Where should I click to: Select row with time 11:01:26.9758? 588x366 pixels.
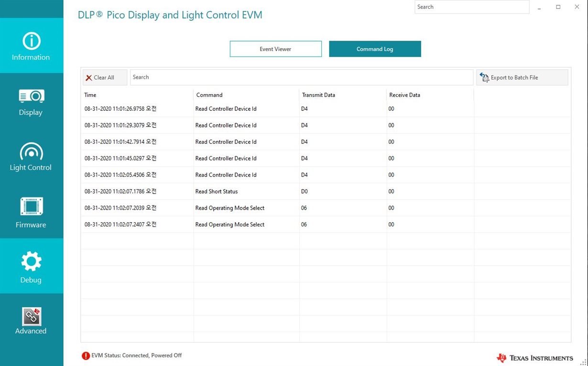tap(326, 109)
